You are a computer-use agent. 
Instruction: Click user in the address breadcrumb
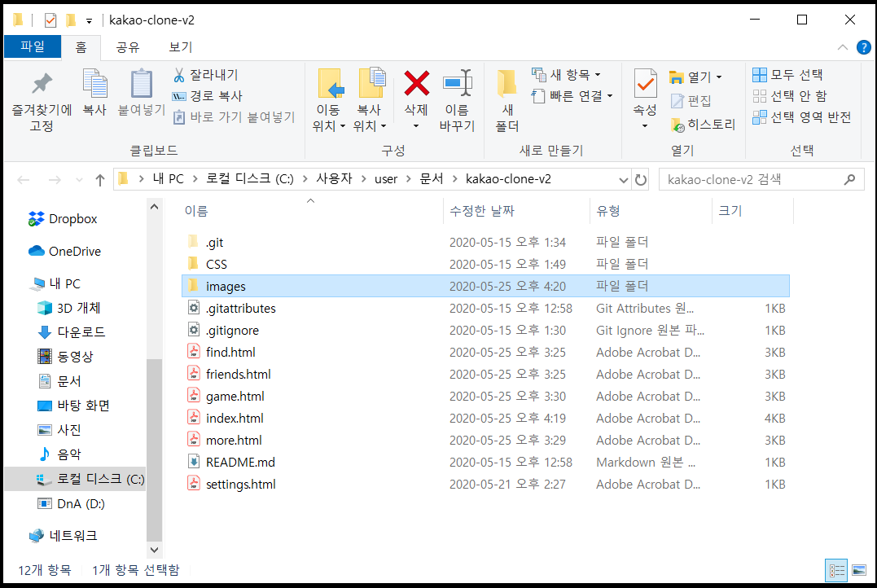386,179
